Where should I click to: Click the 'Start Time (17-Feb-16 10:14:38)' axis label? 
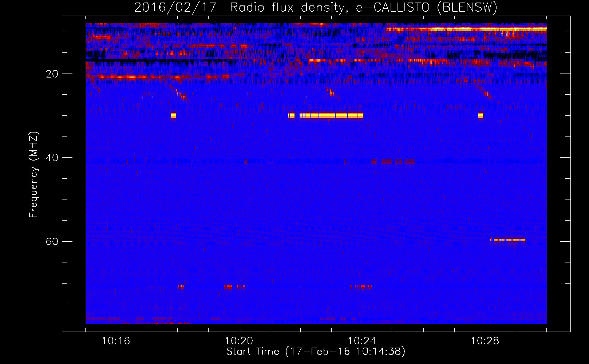click(x=316, y=352)
